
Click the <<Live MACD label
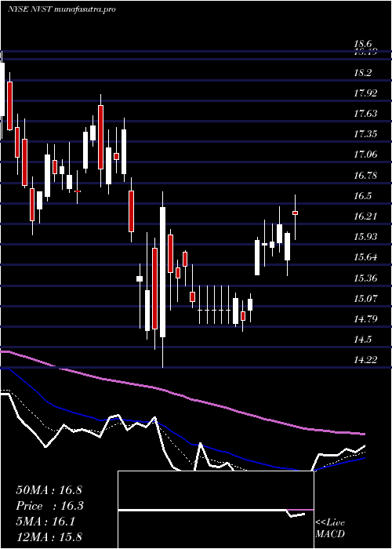[330, 529]
